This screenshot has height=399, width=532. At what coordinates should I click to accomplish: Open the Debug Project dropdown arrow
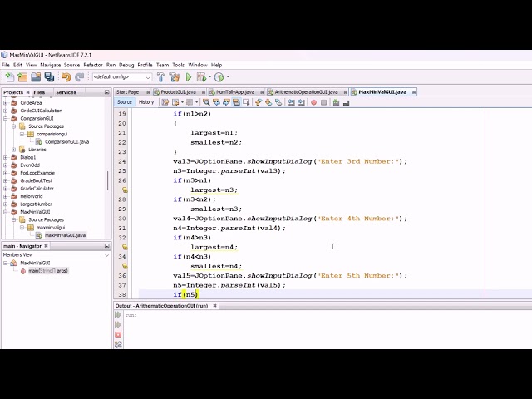click(x=209, y=77)
